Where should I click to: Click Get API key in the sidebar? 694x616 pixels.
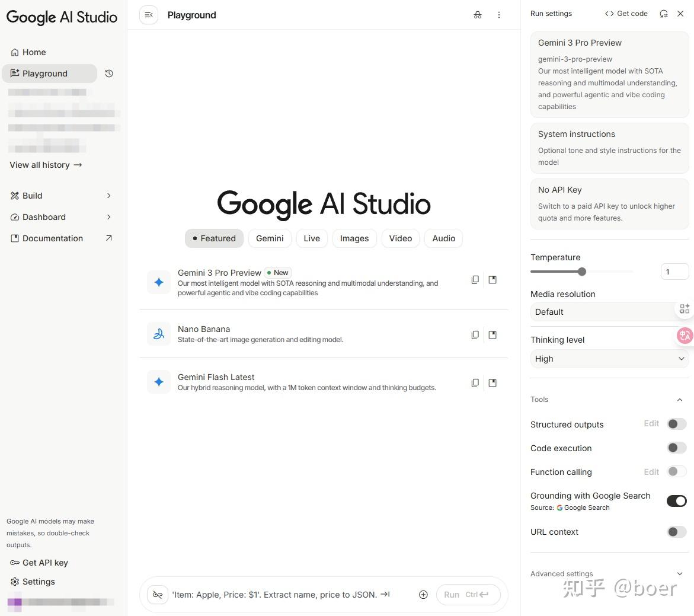39,563
